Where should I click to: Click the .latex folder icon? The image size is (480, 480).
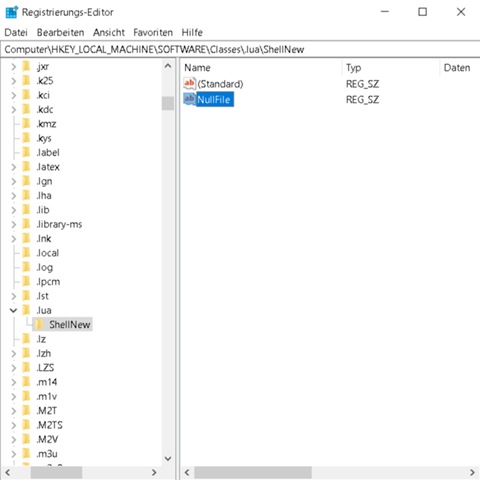point(26,167)
